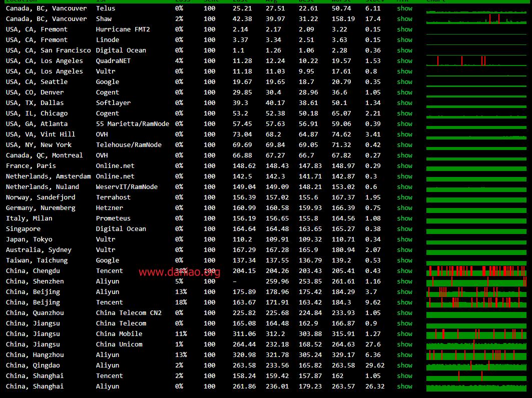The image size is (532, 398).
Task: Select '4%' loss value for QuadraNET
Action: [179, 61]
